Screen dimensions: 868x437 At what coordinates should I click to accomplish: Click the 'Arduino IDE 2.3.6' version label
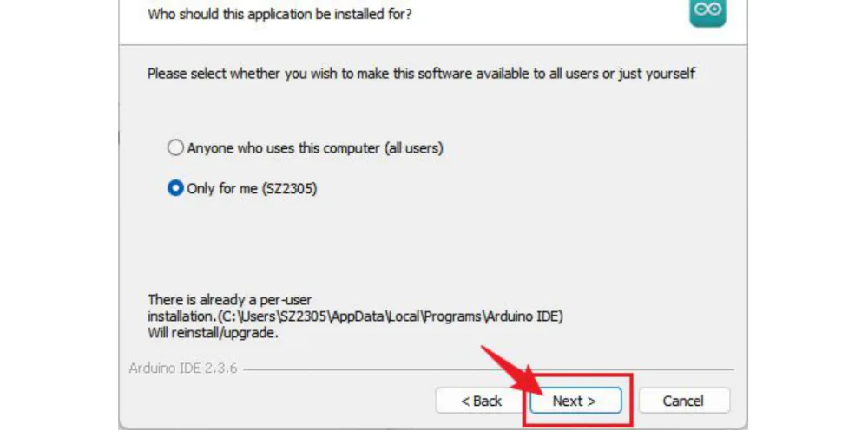(x=182, y=369)
